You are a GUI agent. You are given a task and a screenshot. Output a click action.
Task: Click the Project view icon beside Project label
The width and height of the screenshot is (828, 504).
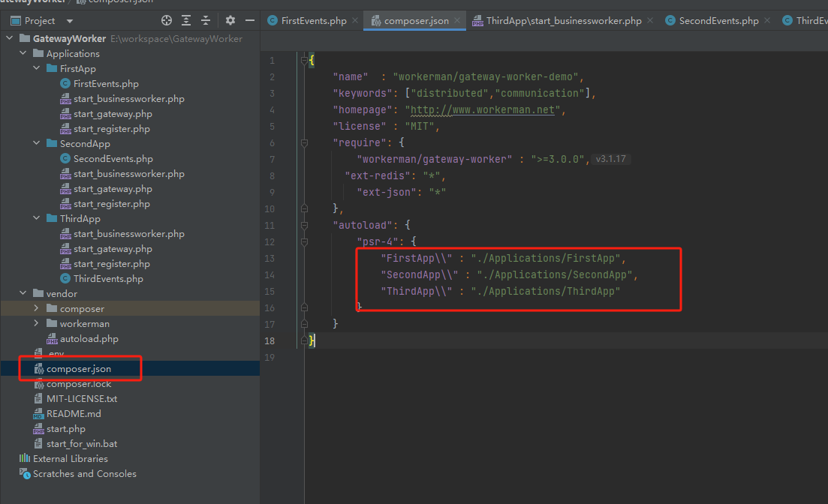click(16, 20)
